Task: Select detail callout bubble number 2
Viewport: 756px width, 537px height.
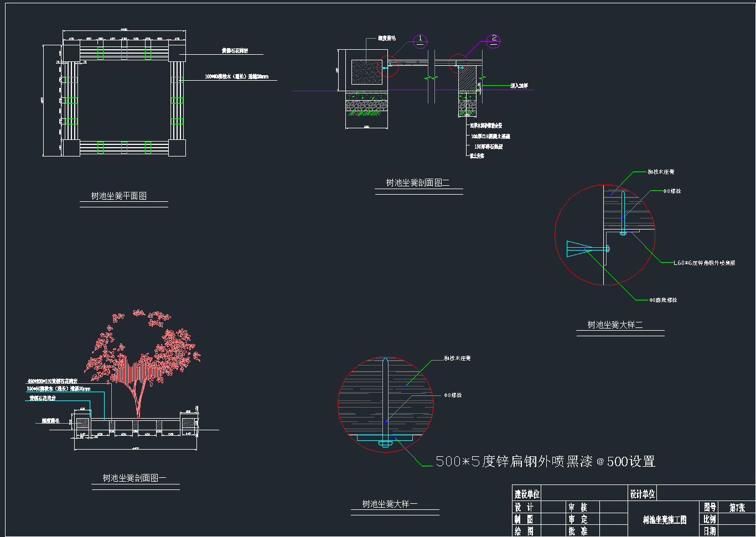Action: pos(494,39)
